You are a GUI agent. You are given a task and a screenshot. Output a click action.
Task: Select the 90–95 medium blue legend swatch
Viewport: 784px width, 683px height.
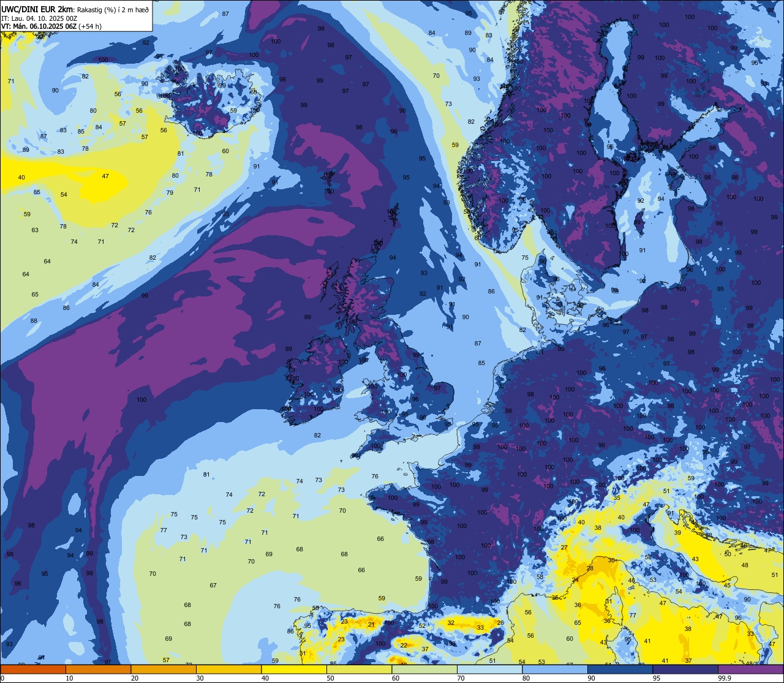(x=620, y=669)
